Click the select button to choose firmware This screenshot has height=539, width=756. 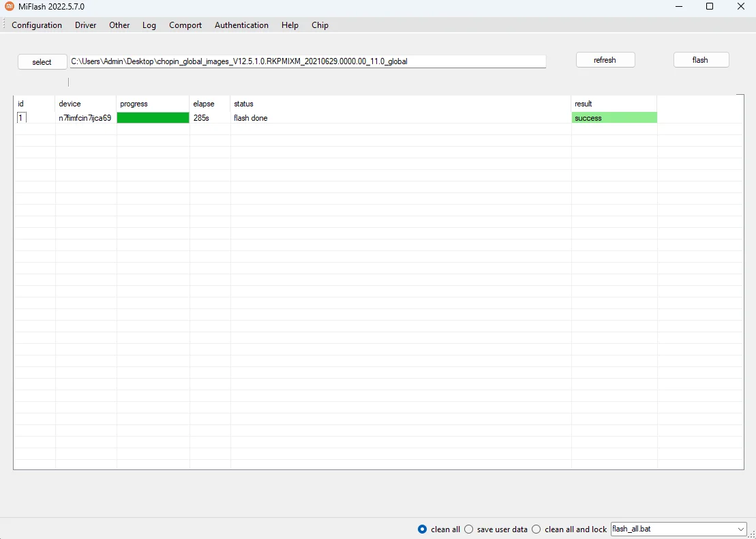(x=42, y=62)
